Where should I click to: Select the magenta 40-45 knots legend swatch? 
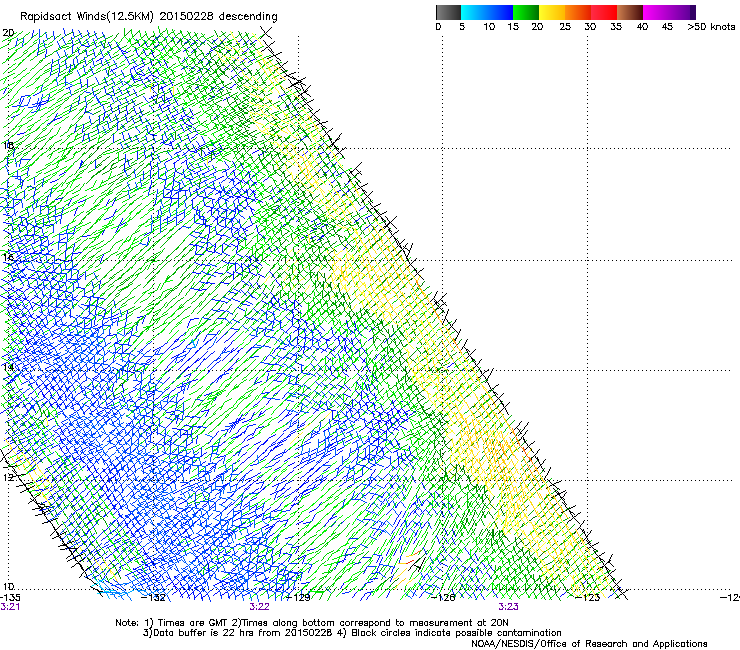coord(656,12)
